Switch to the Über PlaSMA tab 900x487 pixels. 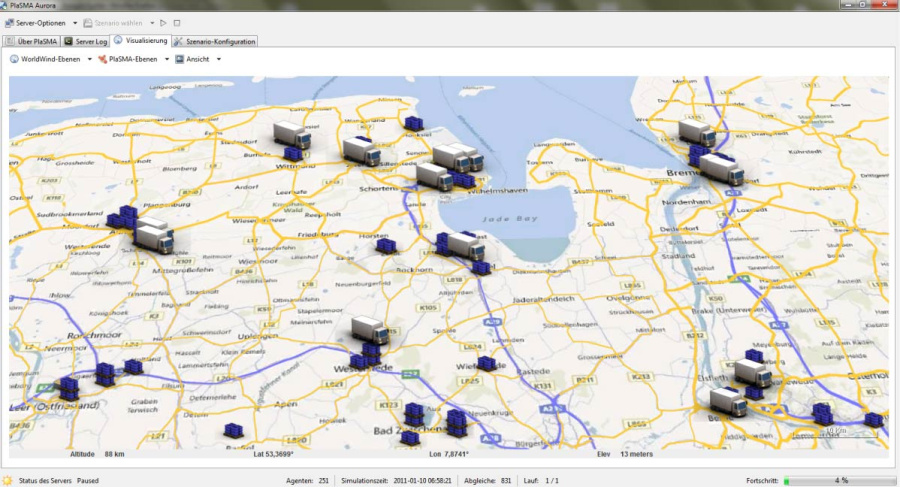pyautogui.click(x=32, y=41)
